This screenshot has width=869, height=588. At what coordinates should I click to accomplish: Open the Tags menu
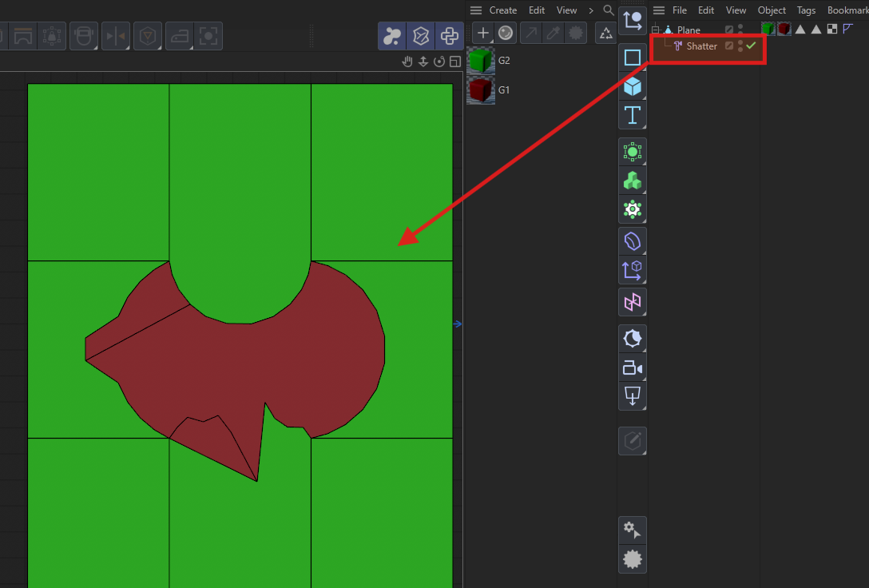pos(806,10)
